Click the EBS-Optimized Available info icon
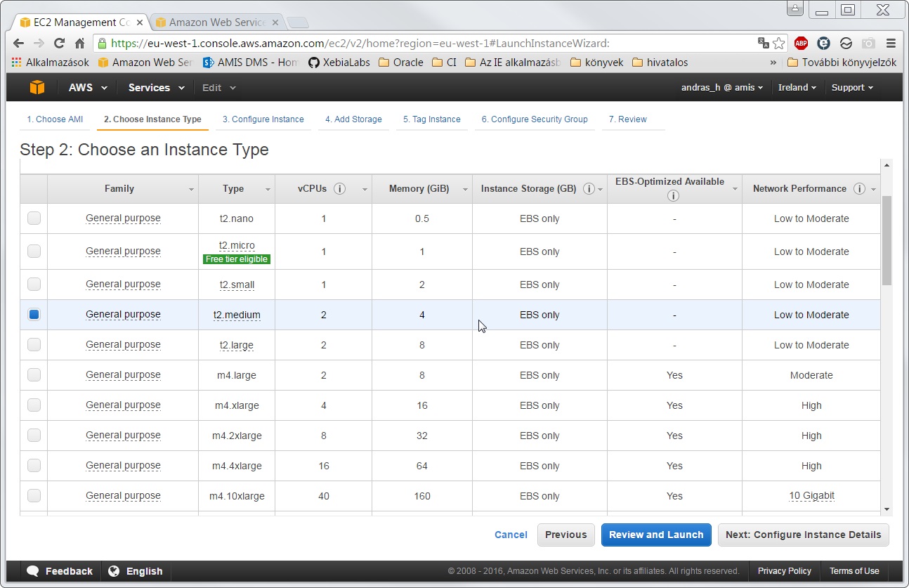Image resolution: width=909 pixels, height=588 pixels. (673, 196)
